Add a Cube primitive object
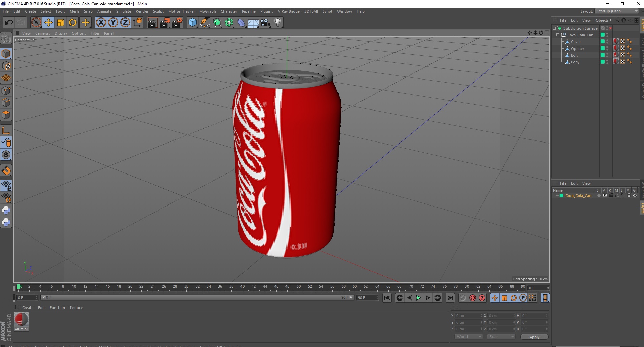This screenshot has width=644, height=347. click(x=192, y=23)
